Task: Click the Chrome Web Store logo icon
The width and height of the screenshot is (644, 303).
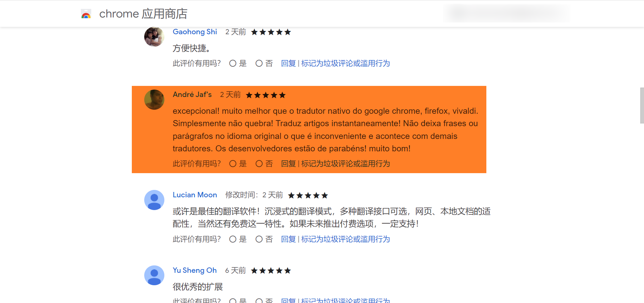Action: [x=86, y=14]
